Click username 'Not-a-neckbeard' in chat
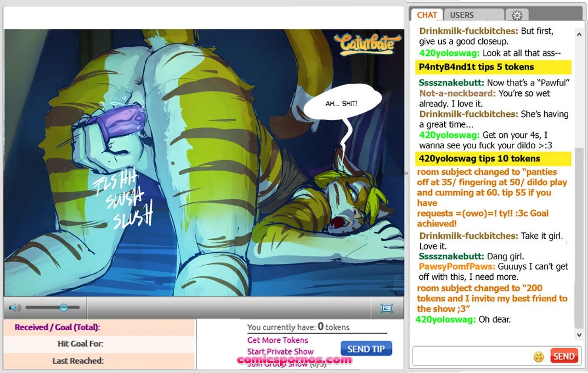This screenshot has width=588, height=373. (x=457, y=93)
